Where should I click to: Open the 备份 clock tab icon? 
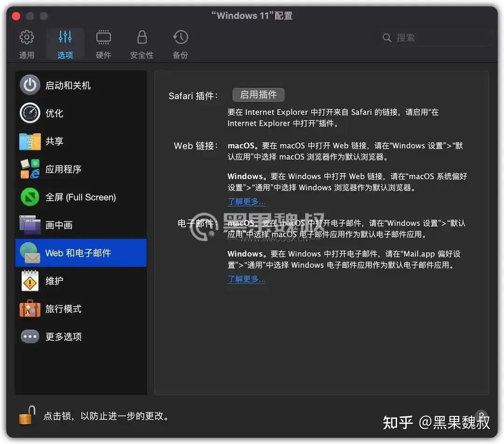click(180, 37)
